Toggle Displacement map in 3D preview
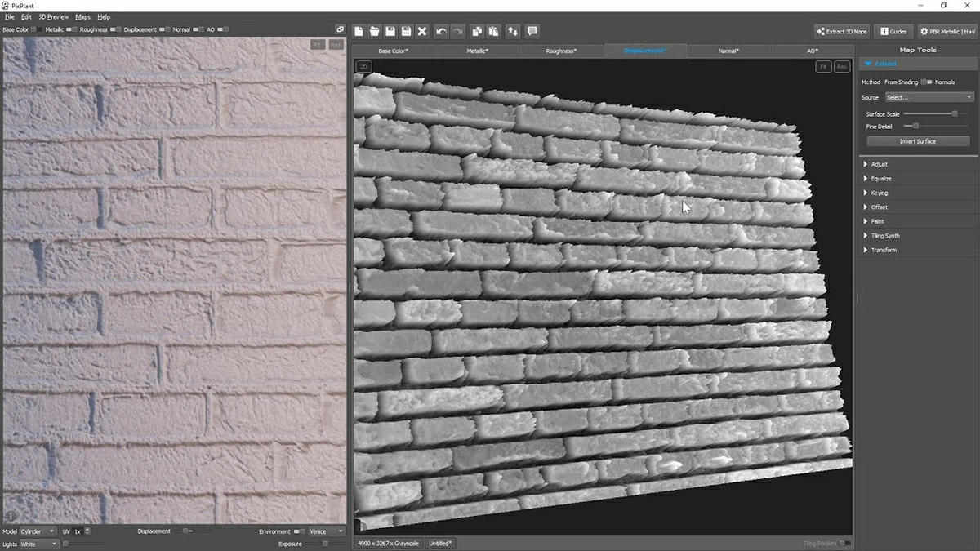The width and height of the screenshot is (980, 551). tap(164, 29)
